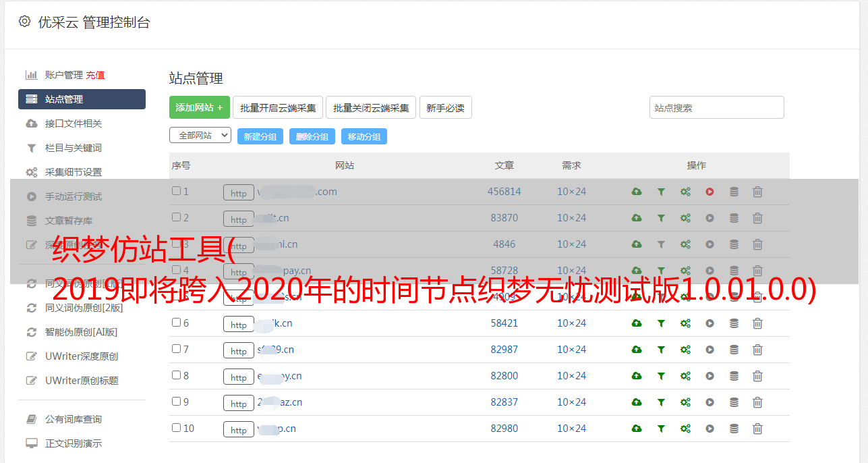Open the 全部网站 group dropdown

pyautogui.click(x=200, y=135)
